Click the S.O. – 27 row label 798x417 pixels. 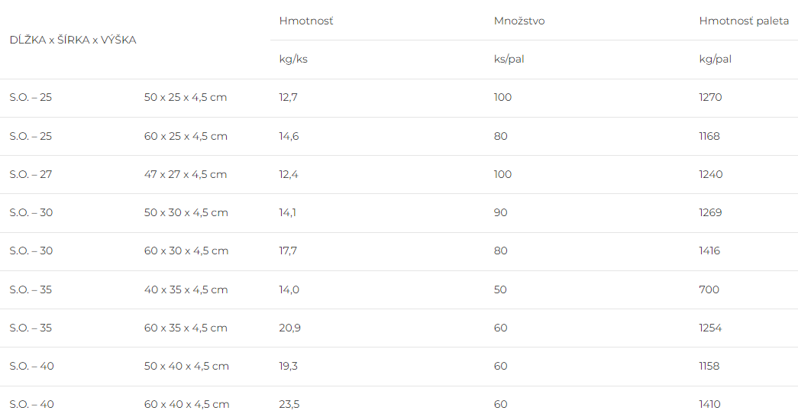(x=31, y=174)
